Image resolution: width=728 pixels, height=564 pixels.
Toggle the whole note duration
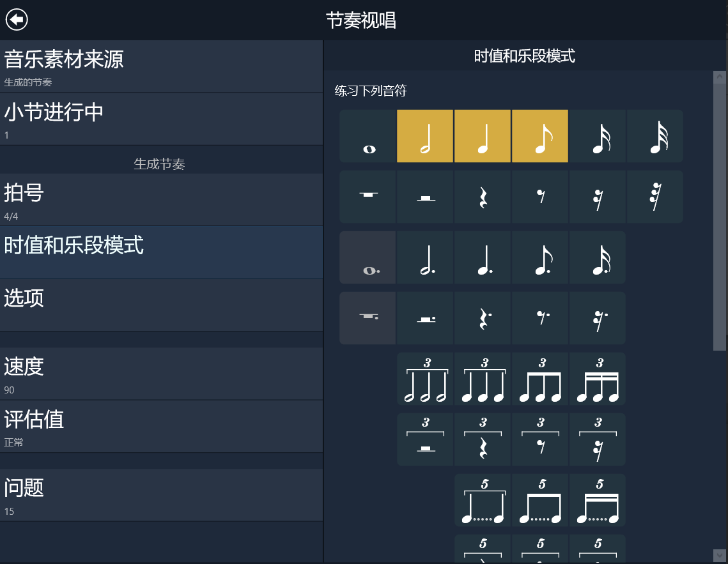(x=368, y=136)
